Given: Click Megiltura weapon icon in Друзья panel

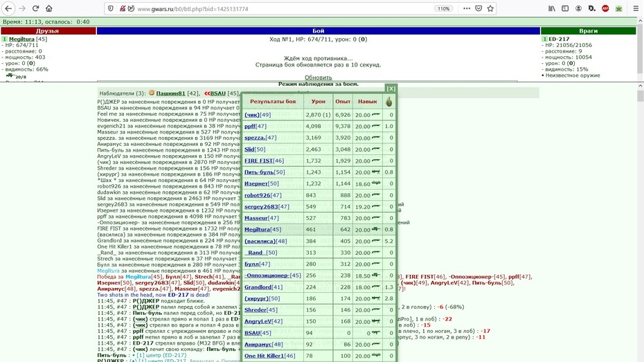Looking at the screenshot, I should (10, 75).
